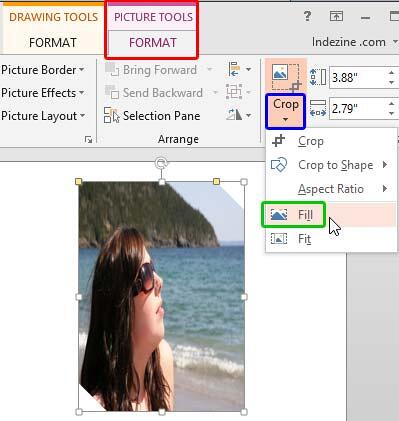Minimize the PowerPoint window

366,17
